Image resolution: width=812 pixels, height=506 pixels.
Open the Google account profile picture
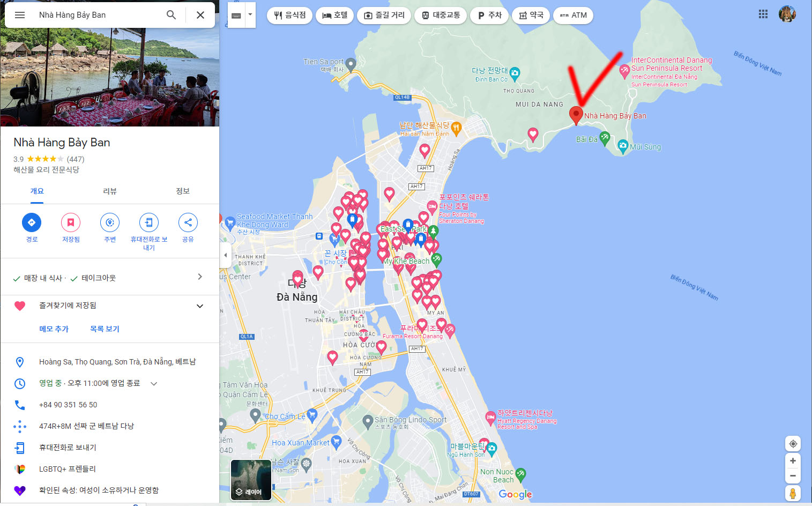point(787,14)
